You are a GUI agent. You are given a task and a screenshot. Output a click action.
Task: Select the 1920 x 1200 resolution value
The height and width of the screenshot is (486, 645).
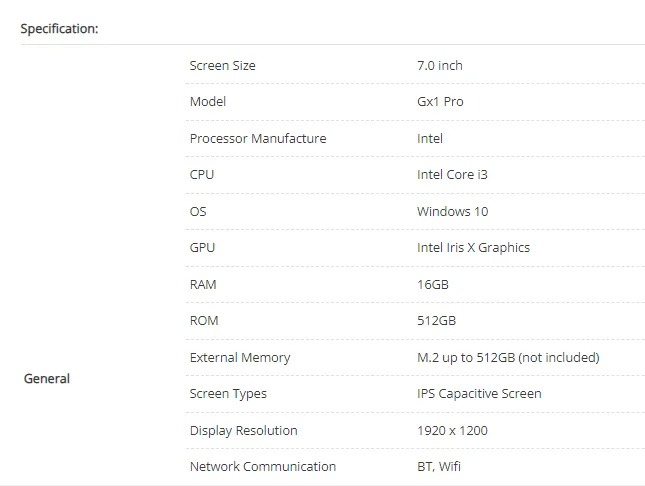452,430
